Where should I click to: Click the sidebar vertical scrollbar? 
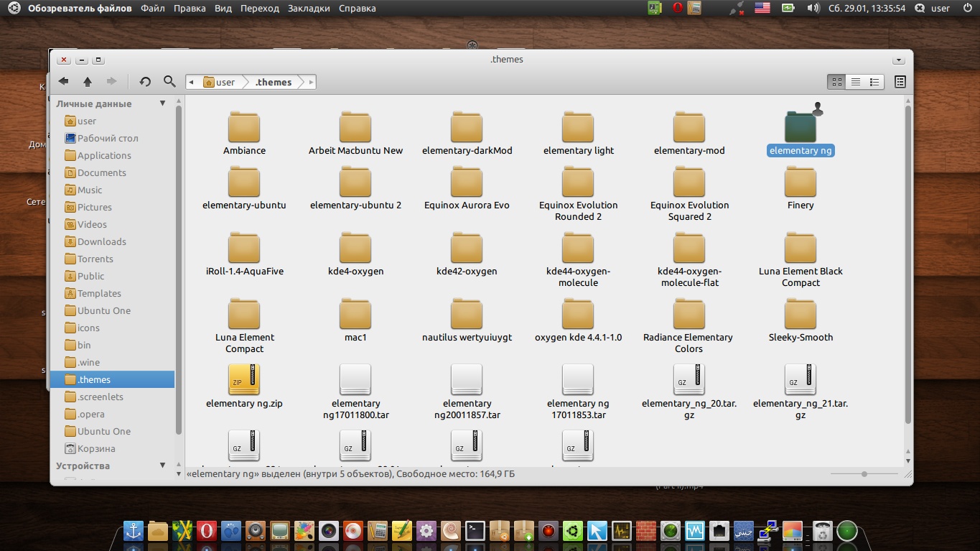179,269
